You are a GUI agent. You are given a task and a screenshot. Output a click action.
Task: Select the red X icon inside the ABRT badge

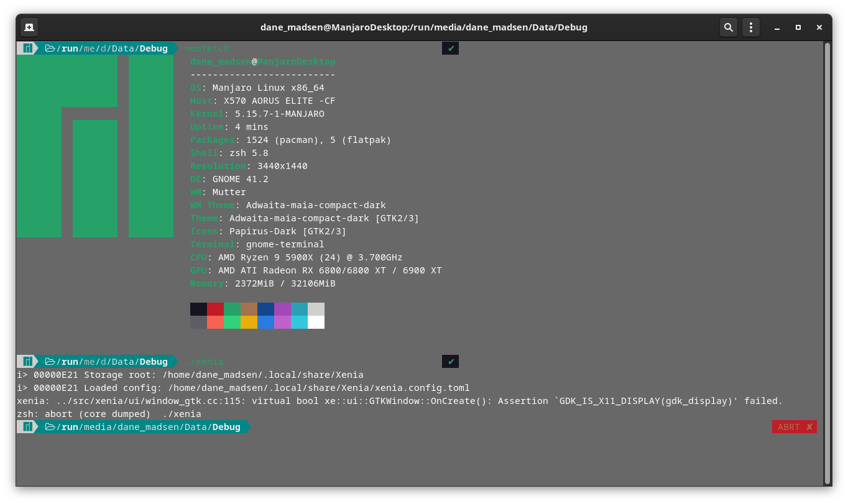(810, 426)
